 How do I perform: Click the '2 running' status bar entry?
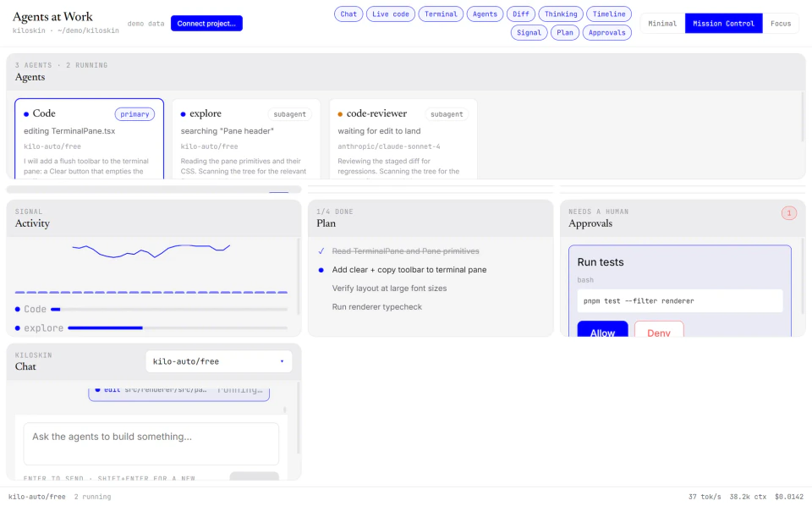tap(93, 497)
